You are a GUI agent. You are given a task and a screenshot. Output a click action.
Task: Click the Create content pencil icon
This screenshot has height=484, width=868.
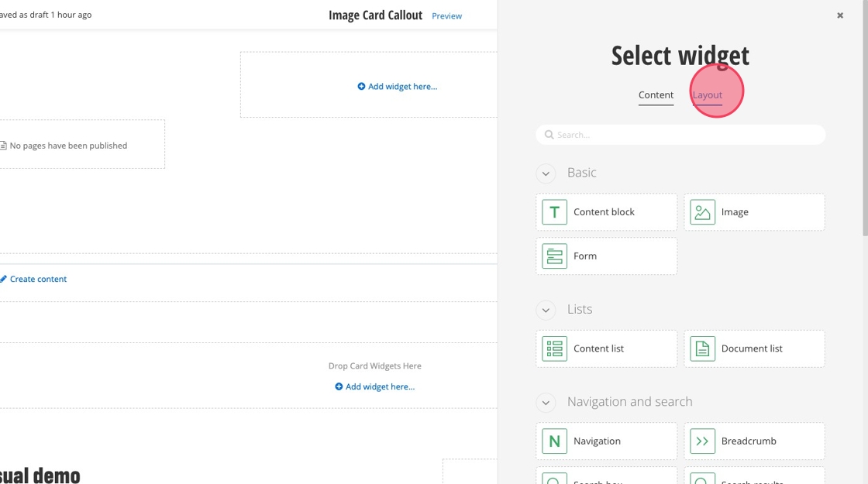[x=3, y=279]
